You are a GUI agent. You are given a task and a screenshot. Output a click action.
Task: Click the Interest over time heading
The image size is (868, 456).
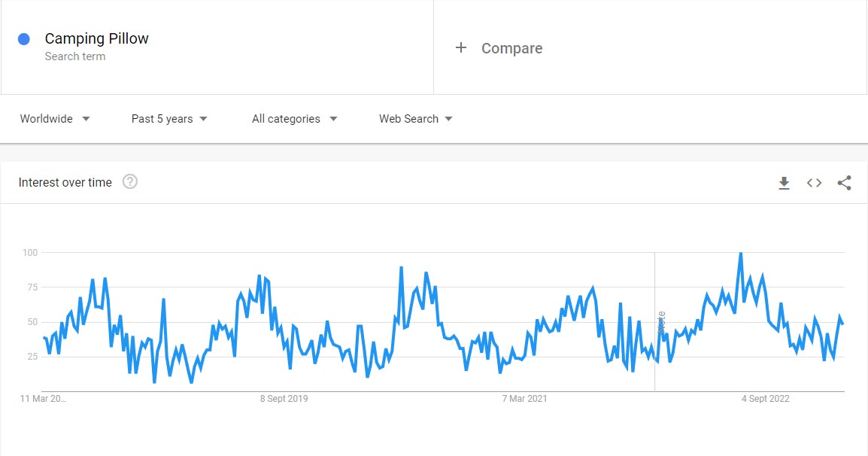click(65, 182)
